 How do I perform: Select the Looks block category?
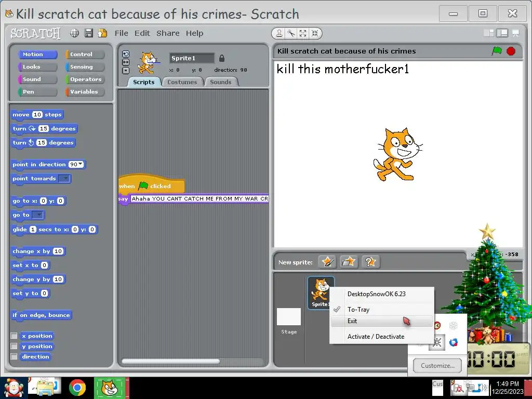tap(37, 67)
